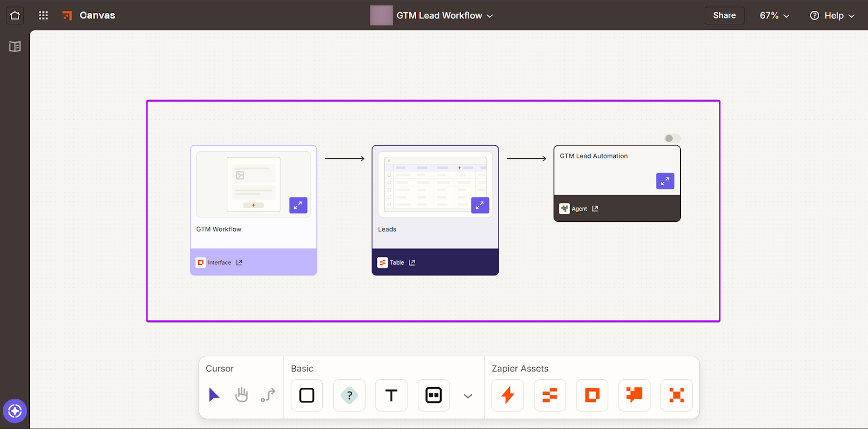The height and width of the screenshot is (429, 868).
Task: Click the Canvas logo icon
Action: [67, 15]
